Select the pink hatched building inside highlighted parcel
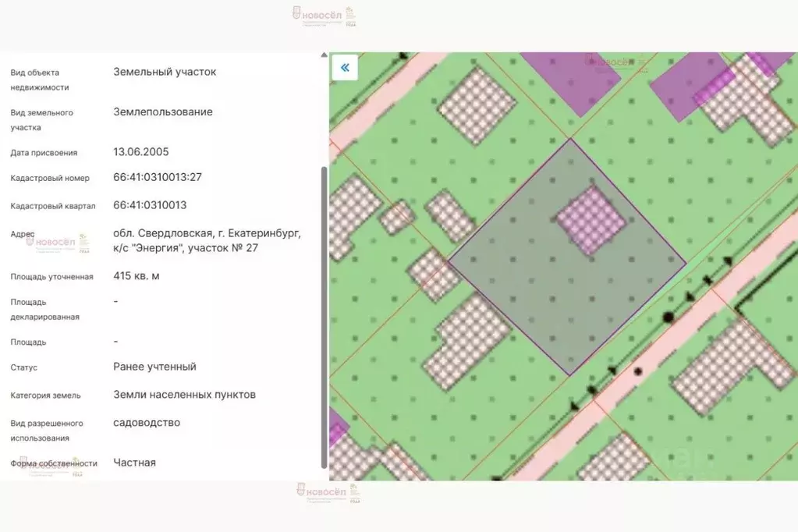Viewport: 798px width, 532px height. 591,220
